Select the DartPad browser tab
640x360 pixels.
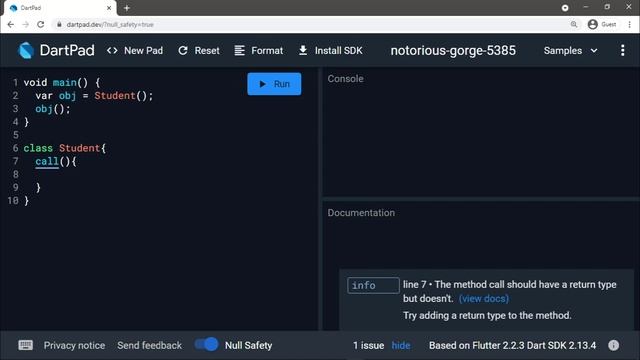(59, 8)
